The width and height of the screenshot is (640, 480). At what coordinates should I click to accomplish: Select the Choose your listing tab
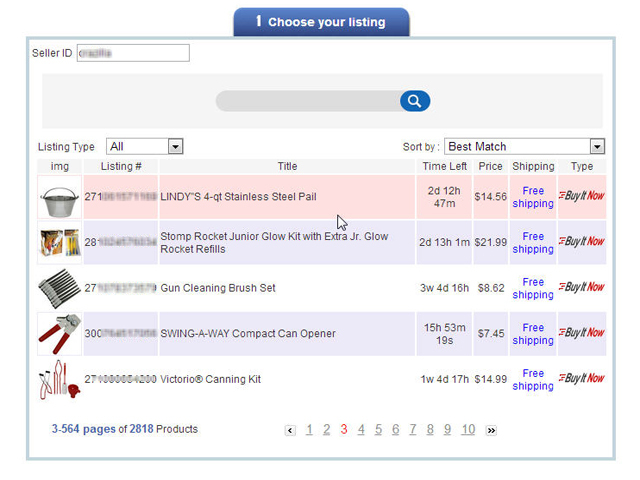(x=321, y=22)
